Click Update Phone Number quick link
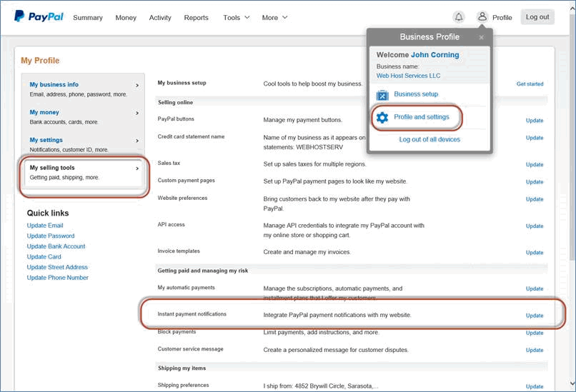Screen dimensions: 576x392 tap(57, 278)
